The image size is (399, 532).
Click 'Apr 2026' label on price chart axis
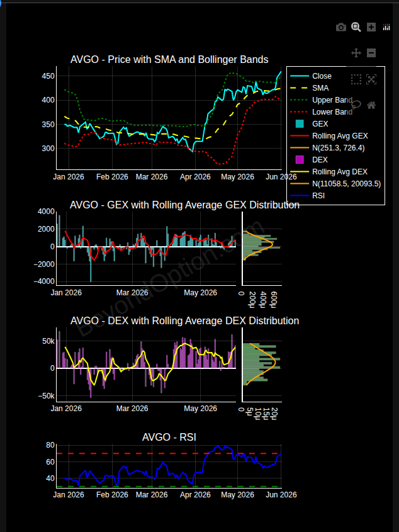195,177
